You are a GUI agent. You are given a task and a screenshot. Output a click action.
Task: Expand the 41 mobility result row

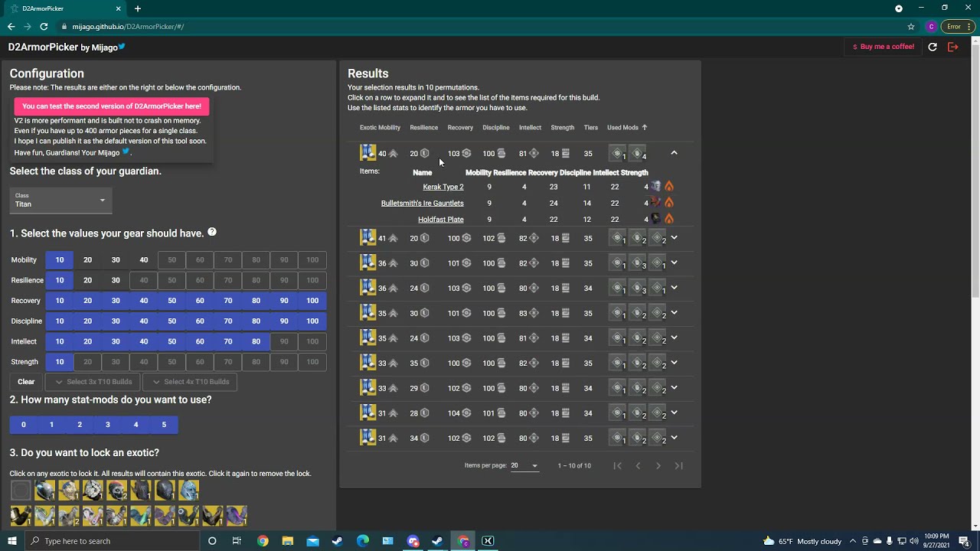pos(674,238)
